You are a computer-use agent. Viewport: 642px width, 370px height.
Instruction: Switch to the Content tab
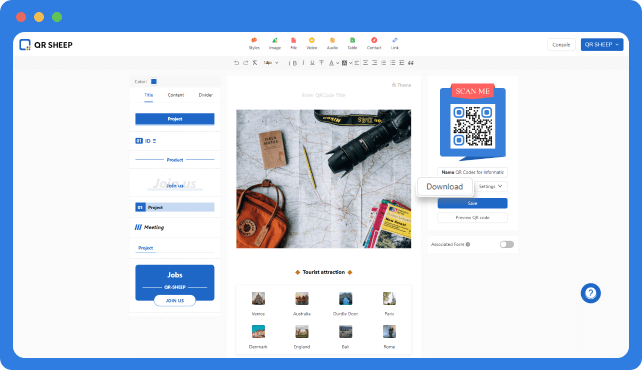(x=176, y=95)
